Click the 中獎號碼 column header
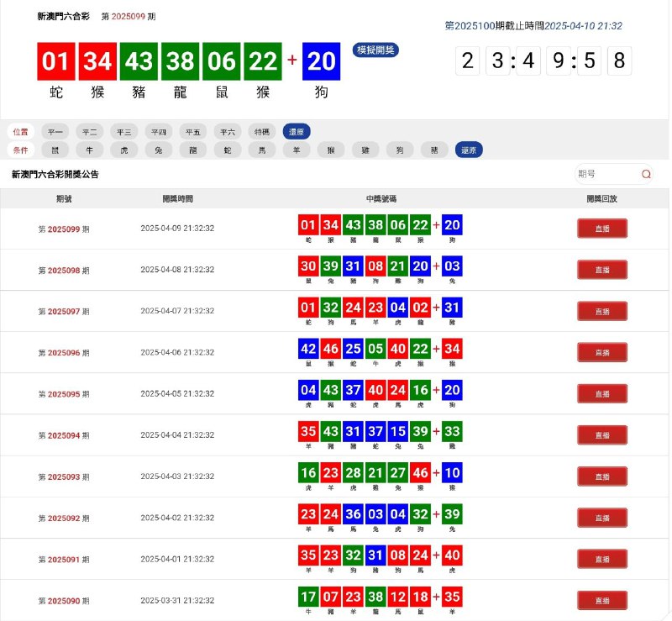 pyautogui.click(x=381, y=198)
